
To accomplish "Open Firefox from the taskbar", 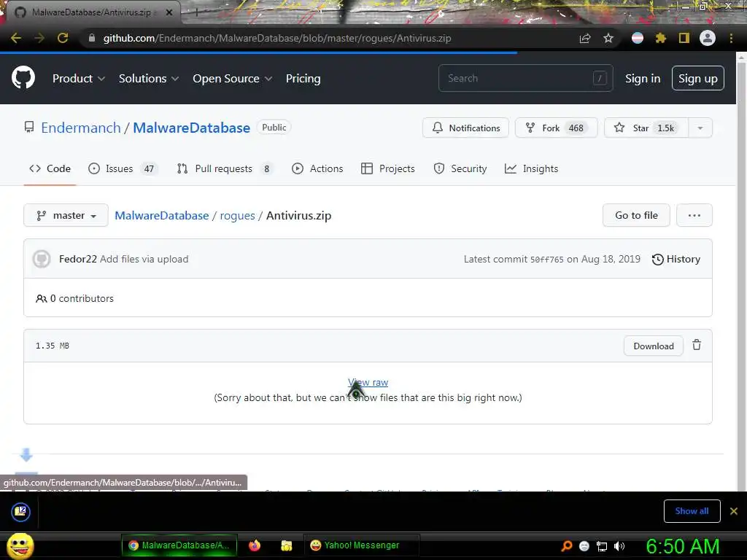I will [x=255, y=545].
